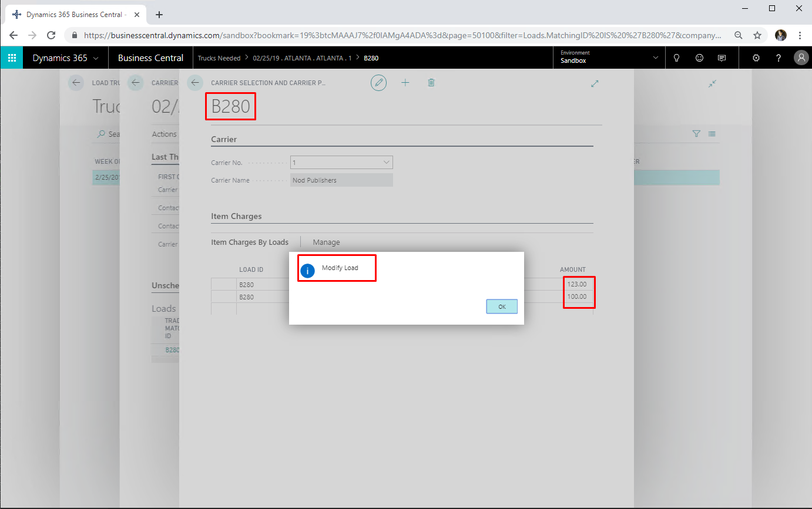Image resolution: width=812 pixels, height=509 pixels.
Task: Open the Help question mark icon
Action: 779,58
